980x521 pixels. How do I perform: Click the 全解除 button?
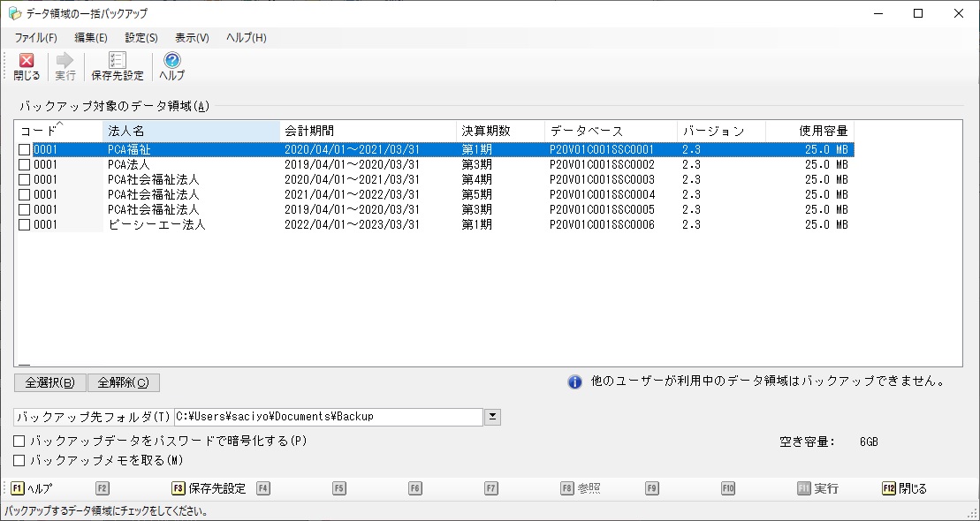tap(124, 383)
